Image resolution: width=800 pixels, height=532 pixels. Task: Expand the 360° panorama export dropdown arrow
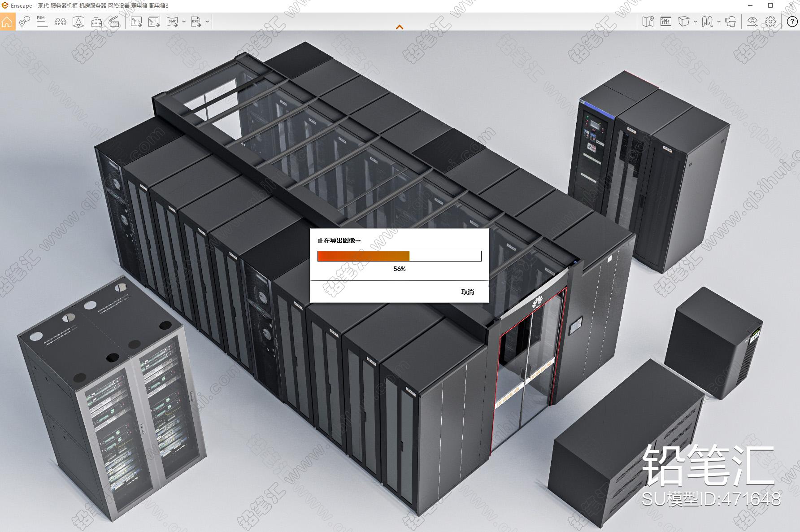tap(184, 22)
